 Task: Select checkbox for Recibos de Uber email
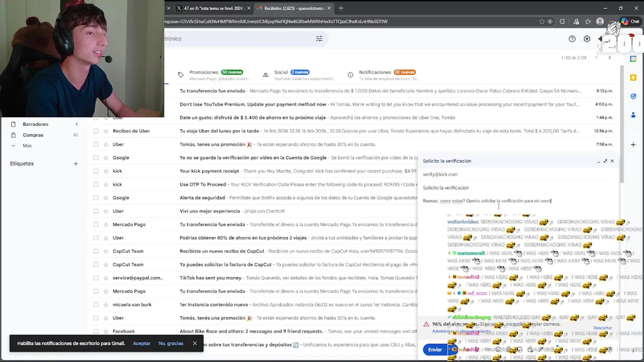(x=96, y=131)
